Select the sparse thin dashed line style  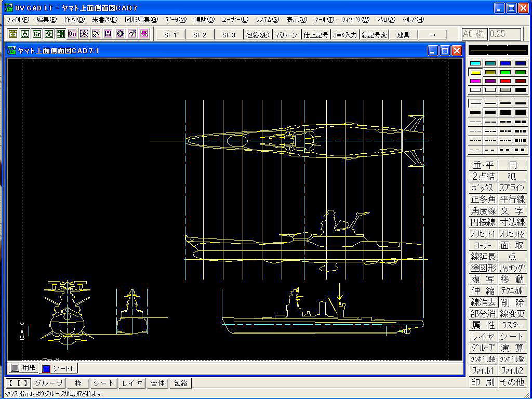tap(475, 150)
